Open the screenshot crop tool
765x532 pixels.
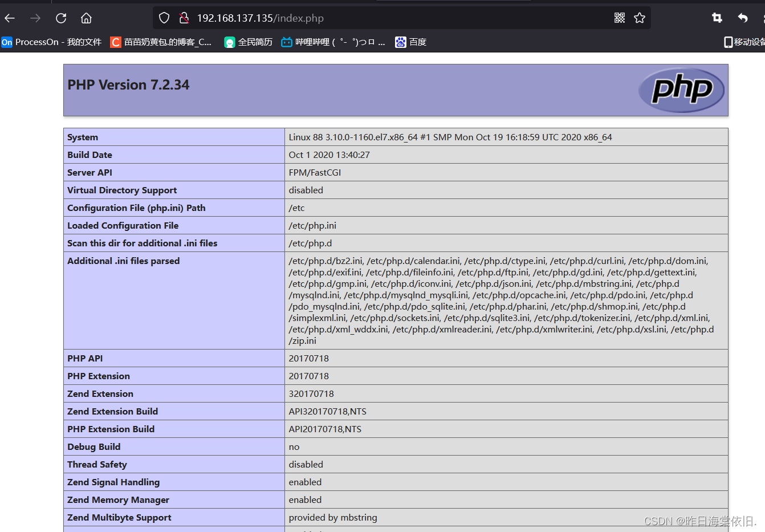coord(717,18)
